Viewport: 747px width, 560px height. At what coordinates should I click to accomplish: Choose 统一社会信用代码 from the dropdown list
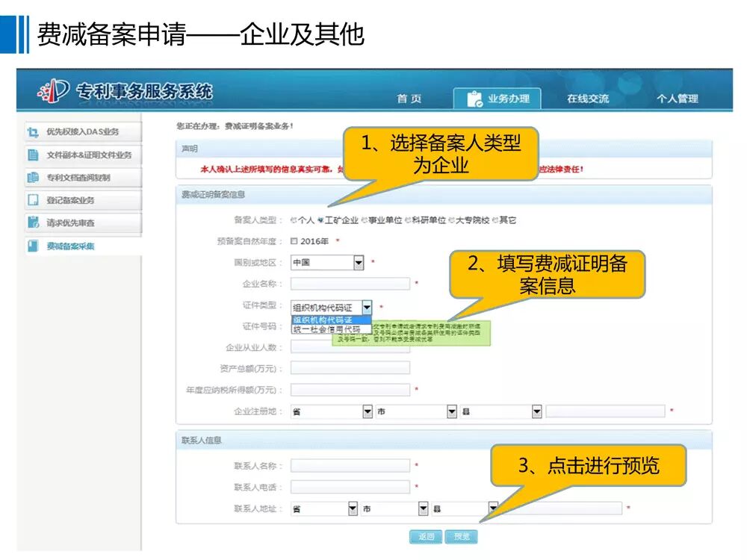pyautogui.click(x=331, y=329)
